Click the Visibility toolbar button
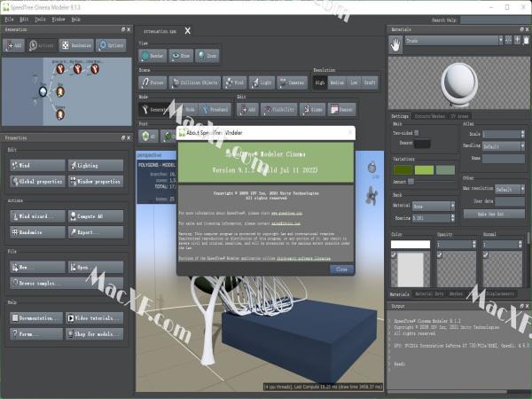This screenshot has height=399, width=532. 278,110
